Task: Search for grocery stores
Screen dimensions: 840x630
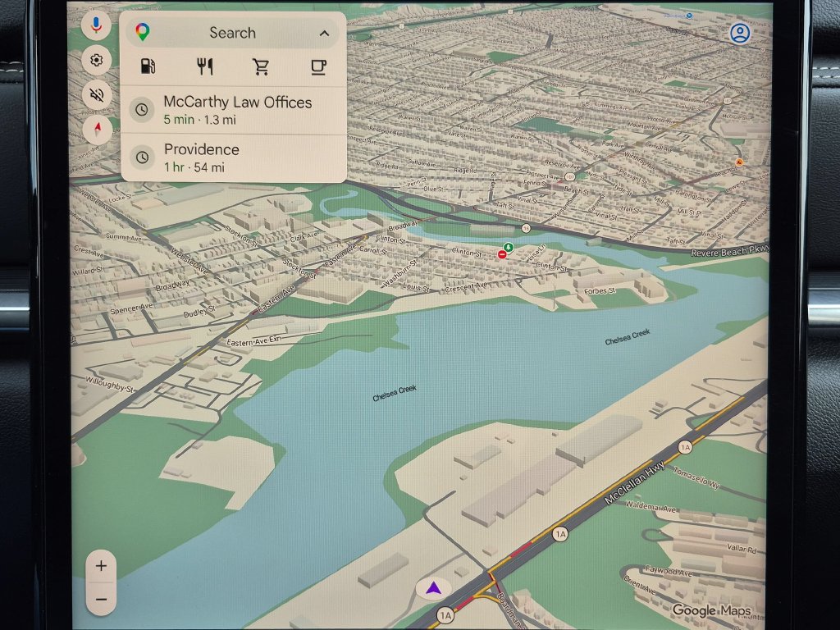Action: [261, 67]
